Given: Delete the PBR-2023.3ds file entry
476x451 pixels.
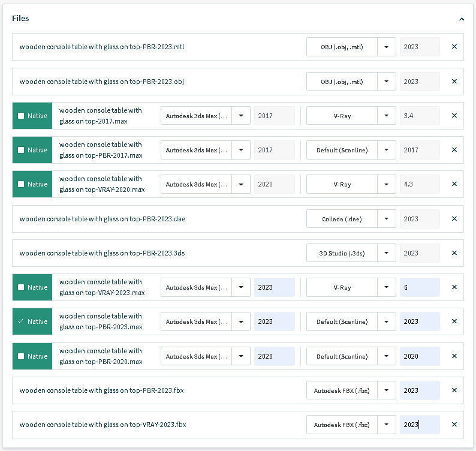Looking at the screenshot, I should [454, 253].
